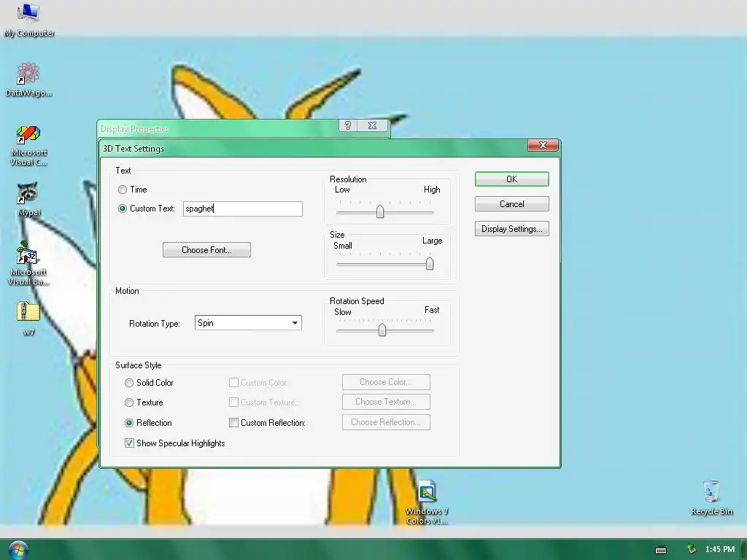The height and width of the screenshot is (560, 747).
Task: Toggle the Custom Color checkbox
Action: [234, 382]
